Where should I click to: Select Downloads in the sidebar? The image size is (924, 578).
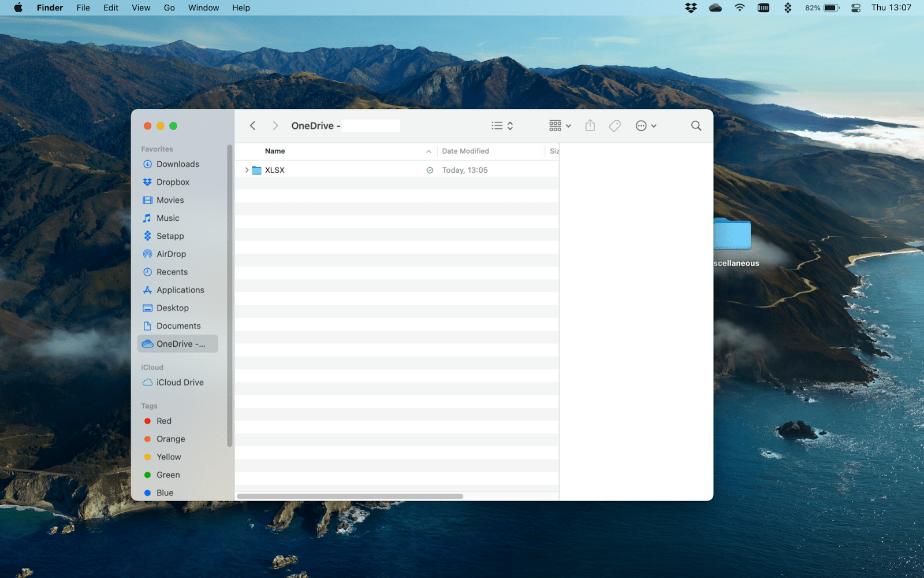[177, 164]
